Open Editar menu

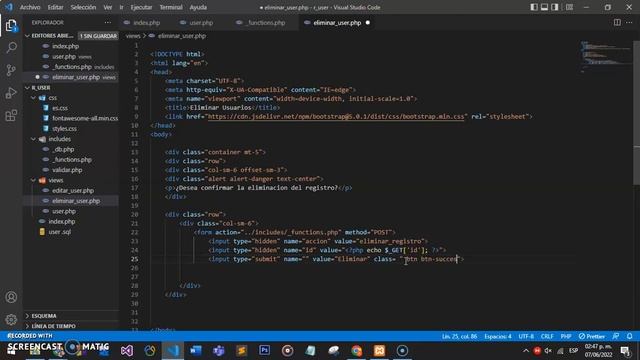[56, 7]
